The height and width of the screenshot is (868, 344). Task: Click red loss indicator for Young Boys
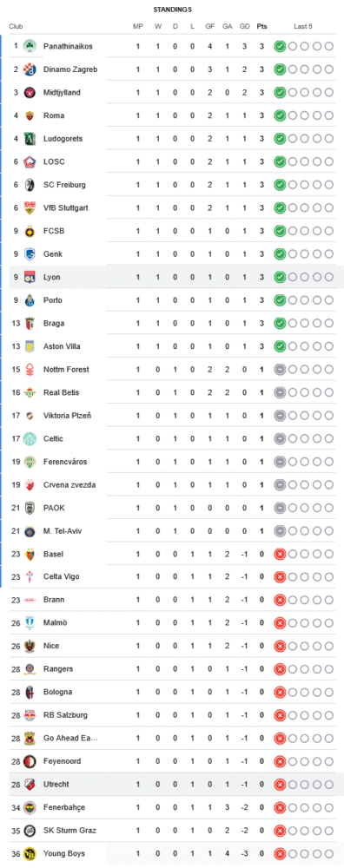(x=280, y=853)
